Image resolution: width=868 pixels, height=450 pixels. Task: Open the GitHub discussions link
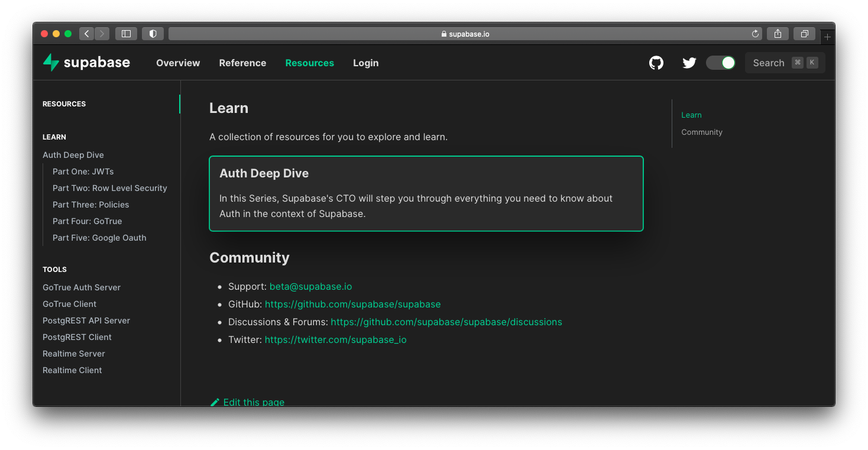446,322
